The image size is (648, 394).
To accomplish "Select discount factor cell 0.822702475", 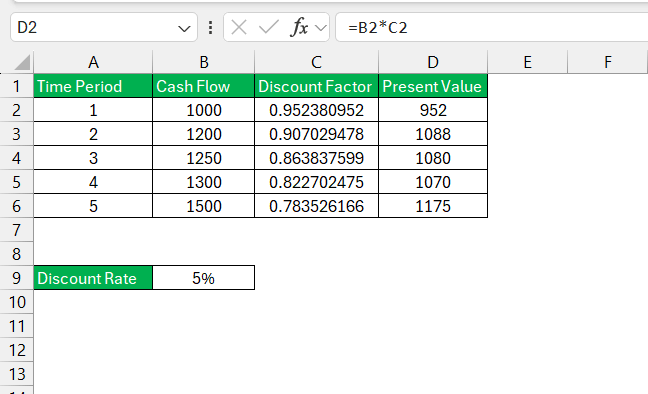I will [316, 182].
